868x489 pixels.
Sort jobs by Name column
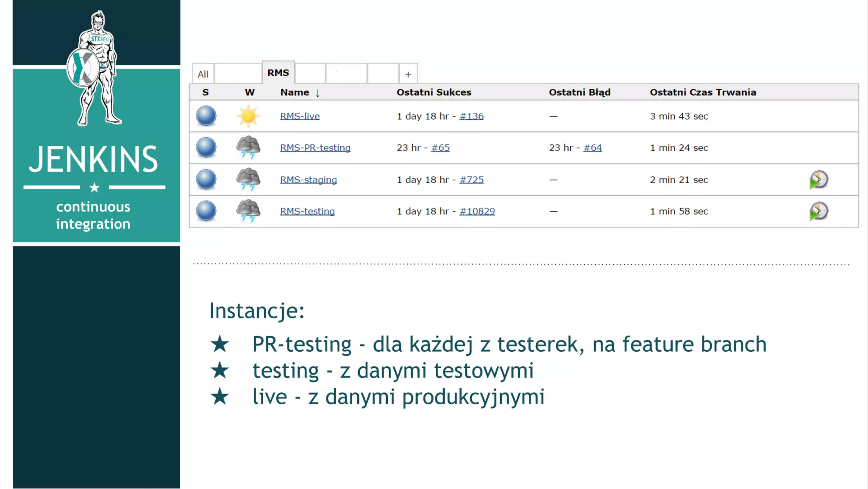[300, 92]
